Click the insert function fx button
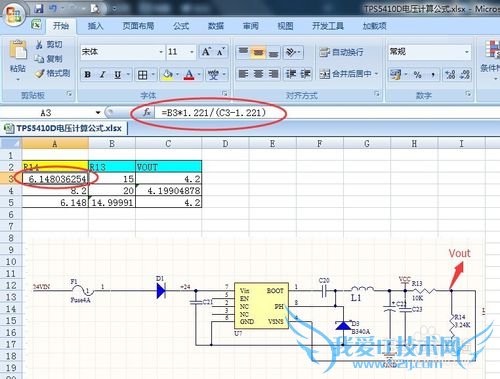The width and height of the screenshot is (500, 379). [x=147, y=113]
